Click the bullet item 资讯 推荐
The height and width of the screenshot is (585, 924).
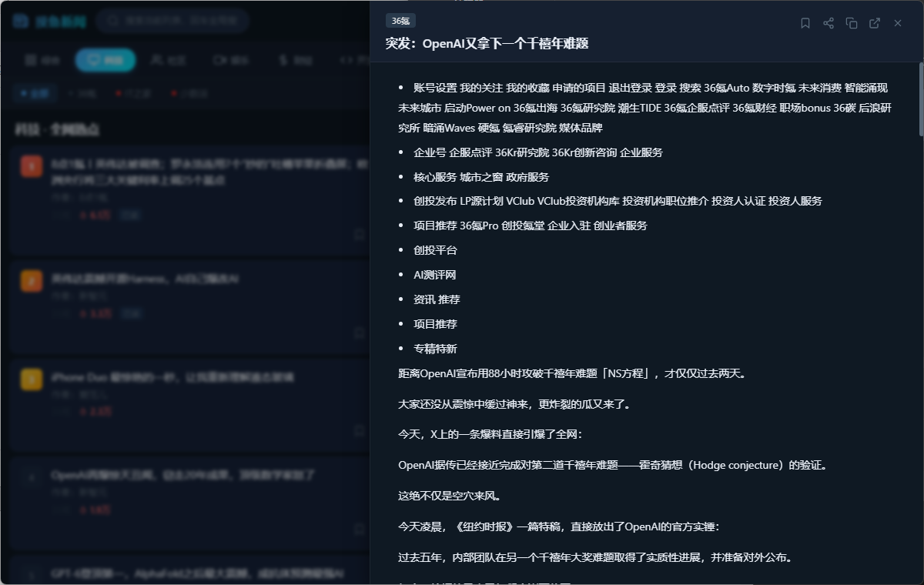[x=437, y=299]
